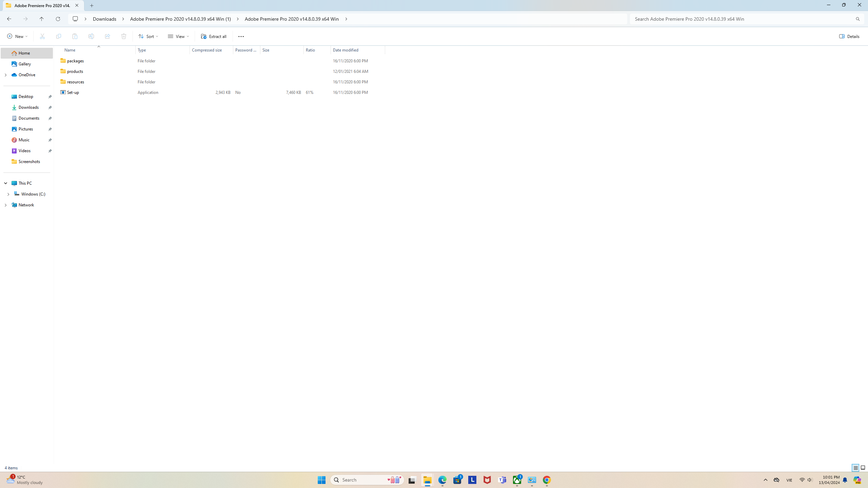The height and width of the screenshot is (488, 868).
Task: Select Home in navigation pane
Action: 27,53
